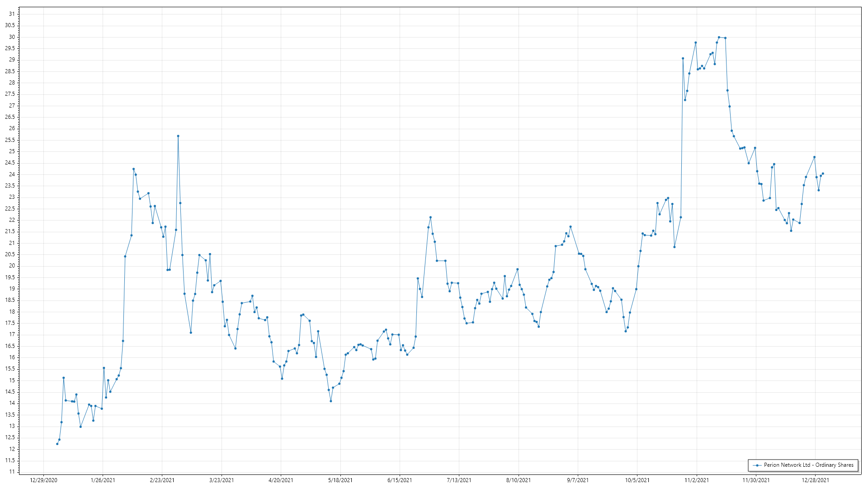The height and width of the screenshot is (488, 868).
Task: Click the late-October jump point near 29
Action: (683, 58)
